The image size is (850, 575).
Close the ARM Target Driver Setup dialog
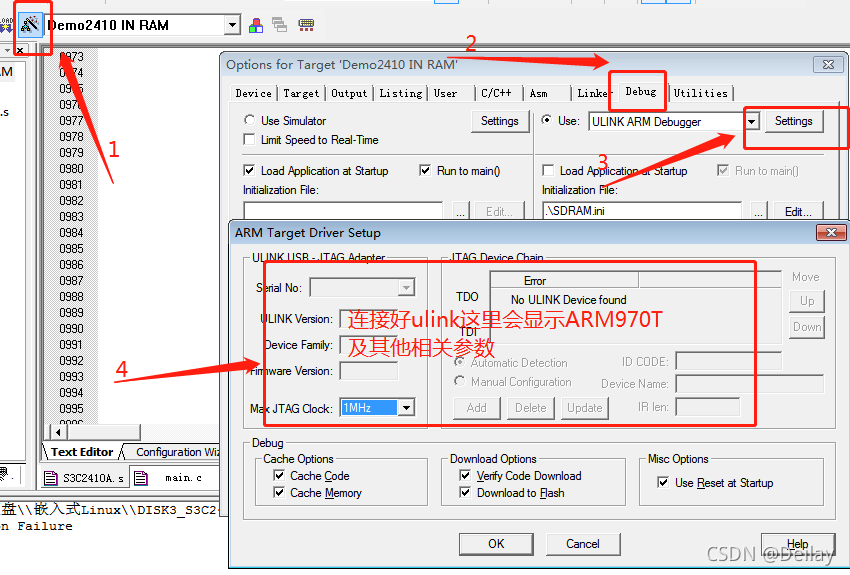pyautogui.click(x=831, y=232)
